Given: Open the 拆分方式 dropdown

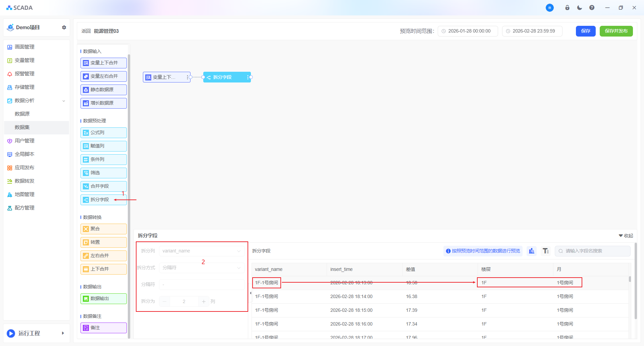Looking at the screenshot, I should coord(201,268).
